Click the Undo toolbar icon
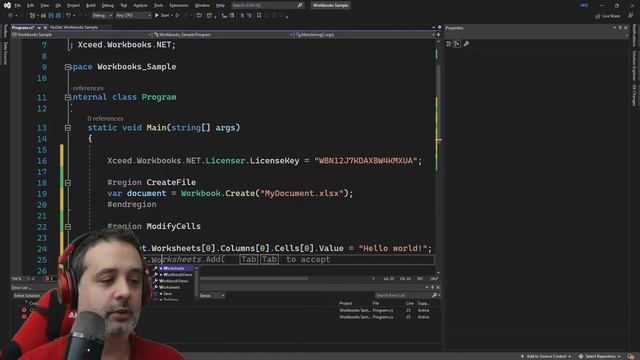This screenshot has width=640, height=360. click(69, 16)
